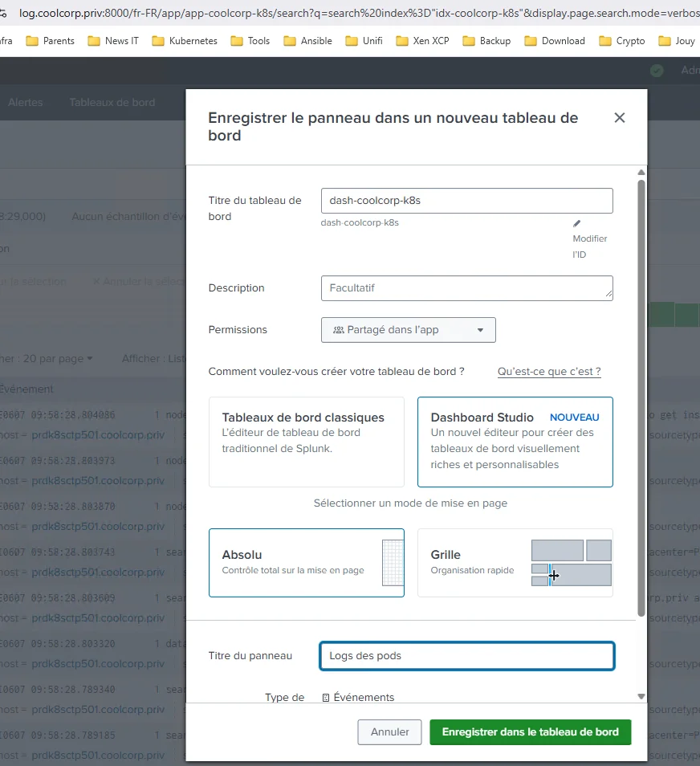This screenshot has height=766, width=700.
Task: Click the host value beside timestamp 09:58:28.803609
Action: click(98, 618)
